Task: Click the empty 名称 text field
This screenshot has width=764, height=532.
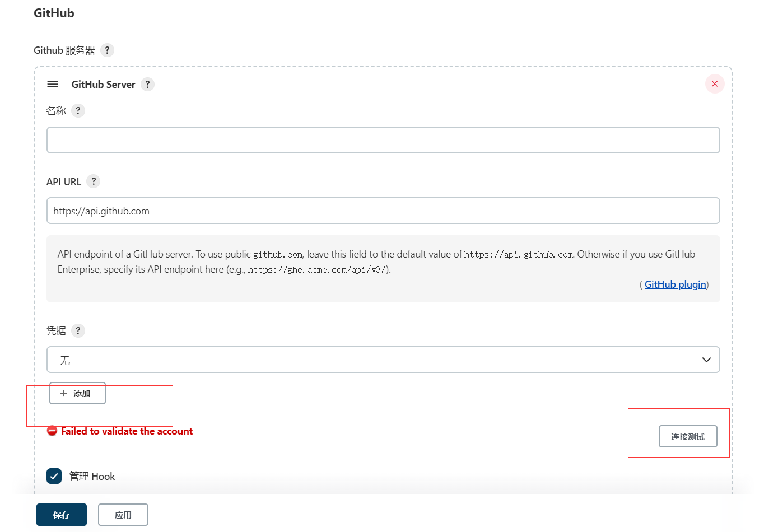Action: tap(383, 140)
